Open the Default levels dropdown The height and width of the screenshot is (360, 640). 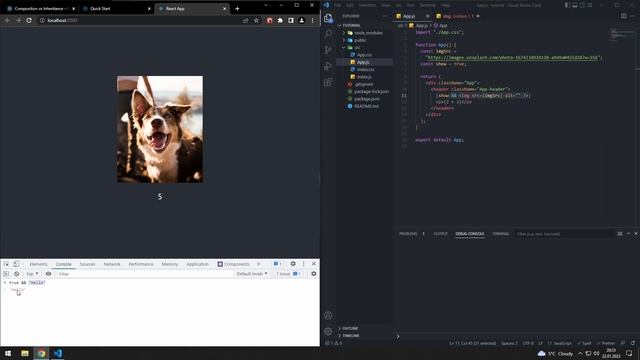(252, 274)
